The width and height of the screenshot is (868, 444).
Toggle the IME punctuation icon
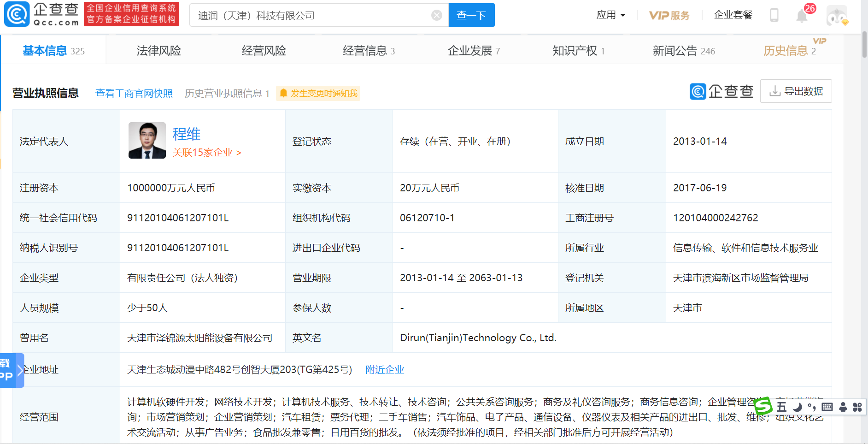click(812, 407)
